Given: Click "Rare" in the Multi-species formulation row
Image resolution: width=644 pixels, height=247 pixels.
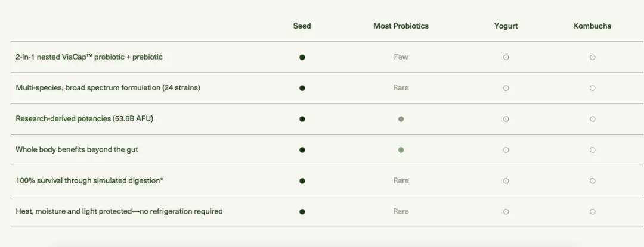Looking at the screenshot, I should 401,88.
